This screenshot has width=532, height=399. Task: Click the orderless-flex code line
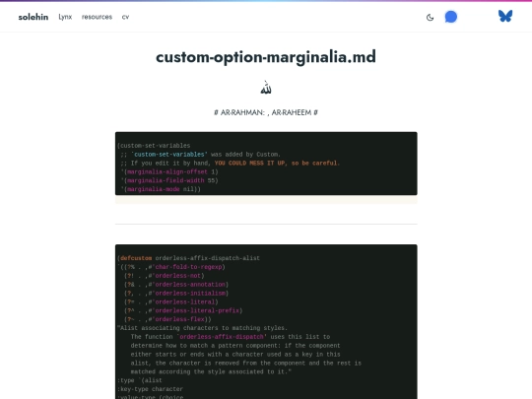click(167, 319)
